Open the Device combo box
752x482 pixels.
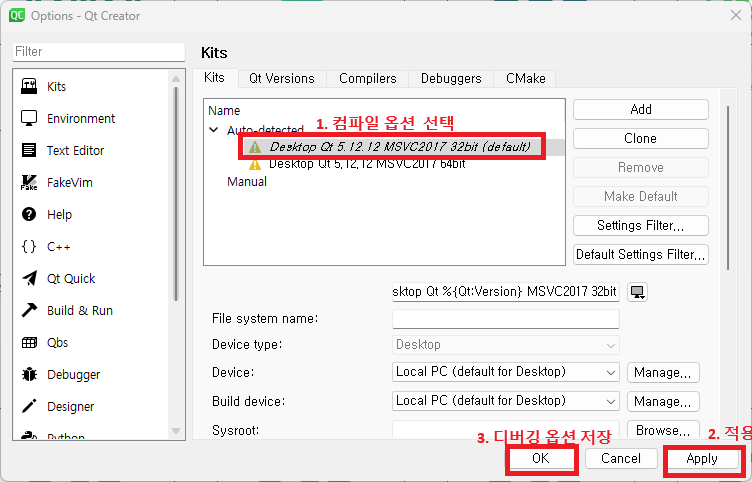tap(505, 372)
